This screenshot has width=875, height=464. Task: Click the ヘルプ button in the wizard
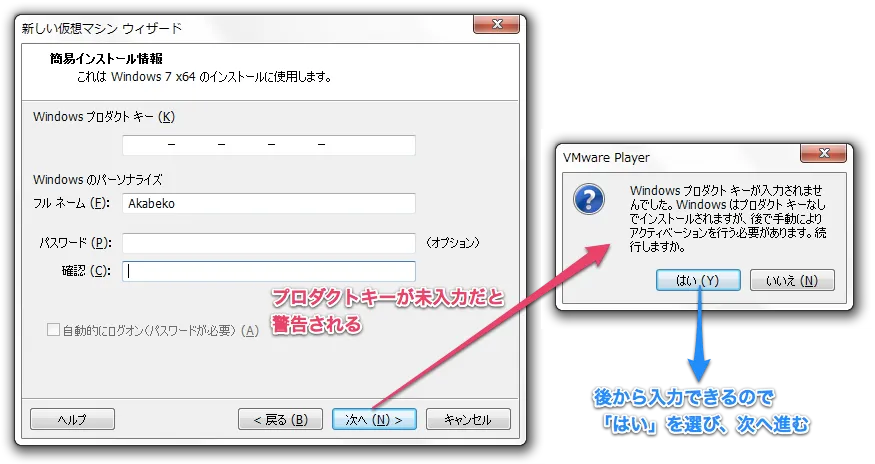tap(73, 419)
